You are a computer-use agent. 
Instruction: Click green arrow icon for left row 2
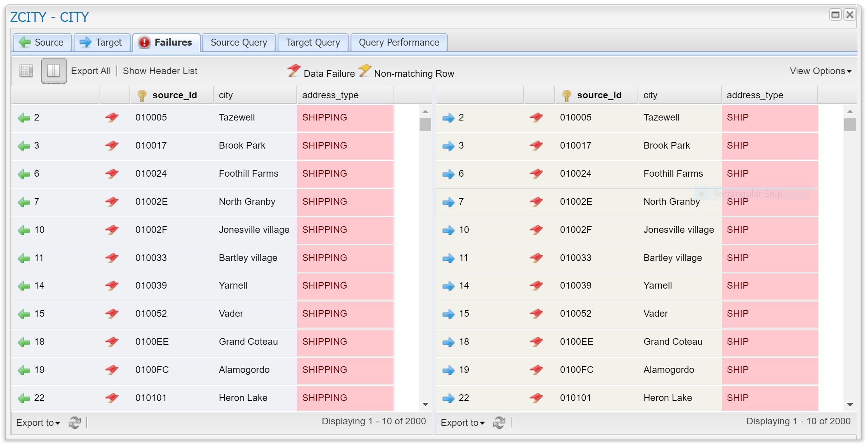[24, 118]
